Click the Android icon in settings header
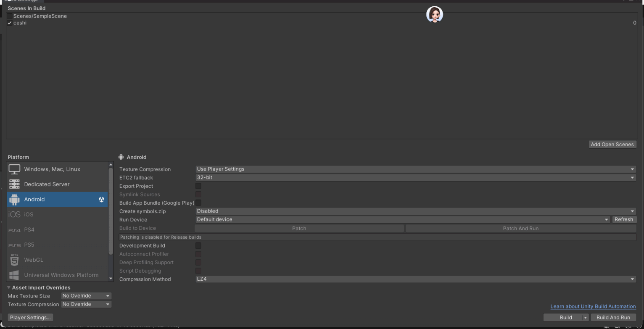 coord(121,157)
